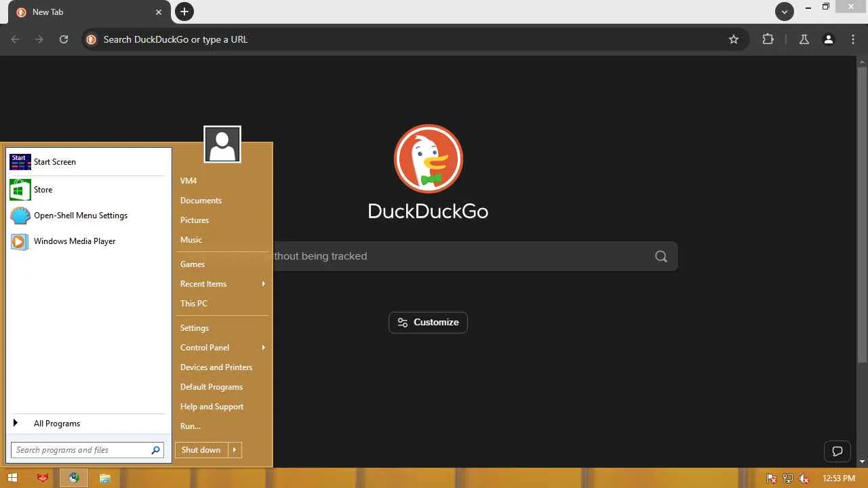Viewport: 868px width, 488px height.
Task: Open Default Programs from the Start menu
Action: [212, 387]
